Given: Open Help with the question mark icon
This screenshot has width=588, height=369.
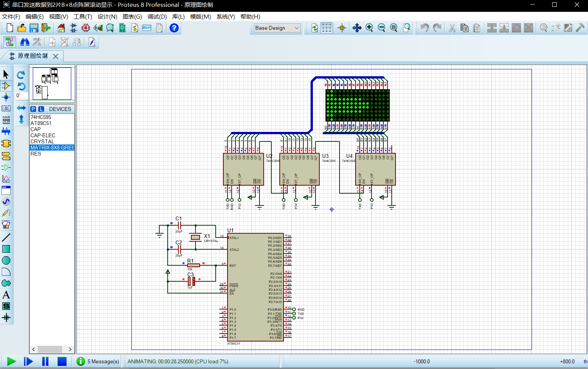Looking at the screenshot, I should coord(174,28).
